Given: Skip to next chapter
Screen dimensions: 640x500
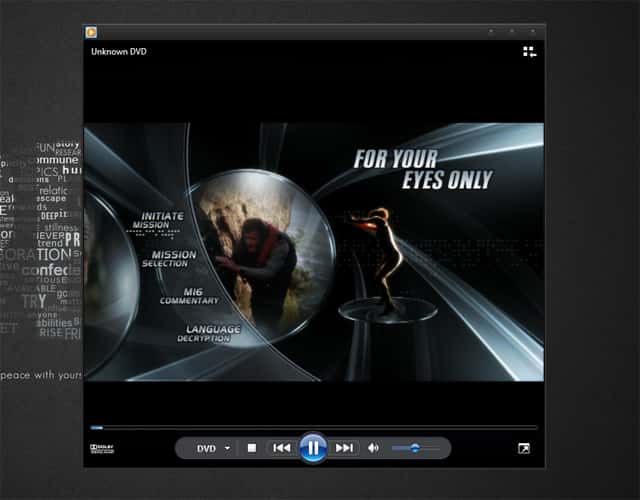Looking at the screenshot, I should [344, 448].
